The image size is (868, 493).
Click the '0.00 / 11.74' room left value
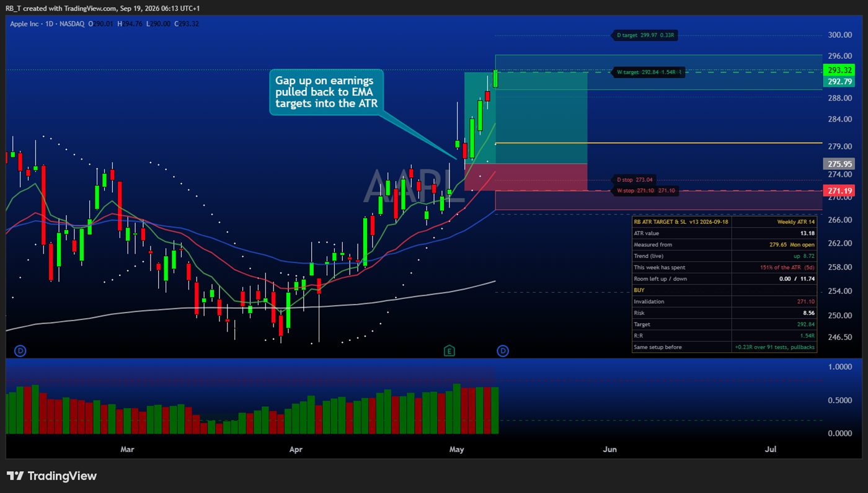click(x=796, y=279)
